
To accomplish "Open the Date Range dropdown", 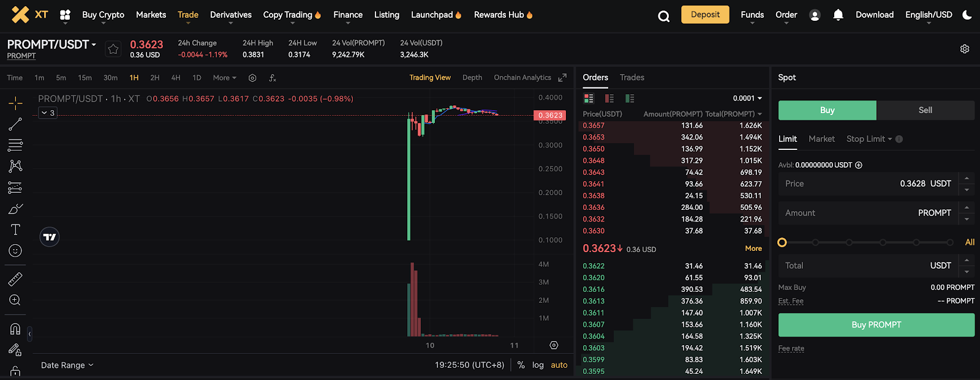I will click(67, 365).
